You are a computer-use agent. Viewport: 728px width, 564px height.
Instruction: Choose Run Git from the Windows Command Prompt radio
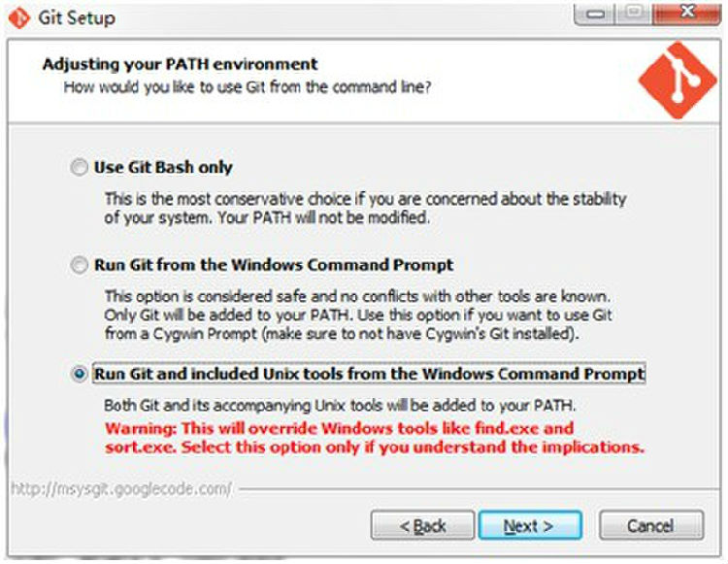tap(79, 265)
